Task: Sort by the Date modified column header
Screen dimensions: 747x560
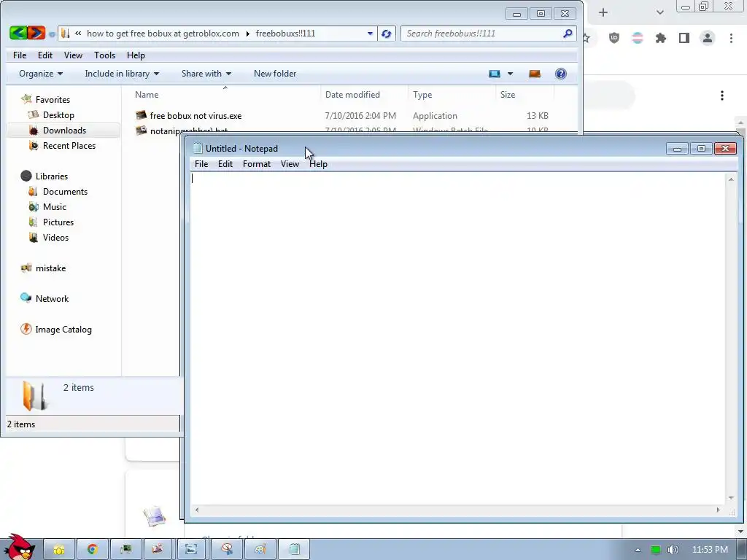Action: point(364,95)
